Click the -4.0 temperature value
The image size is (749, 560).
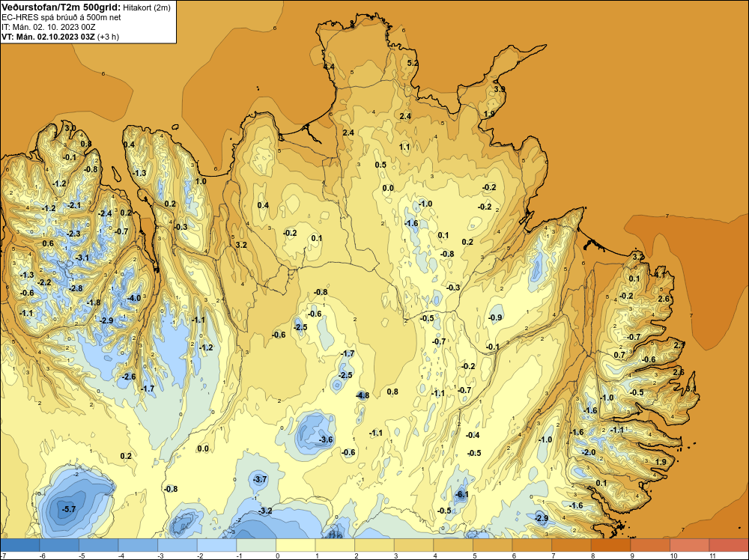[x=134, y=298]
